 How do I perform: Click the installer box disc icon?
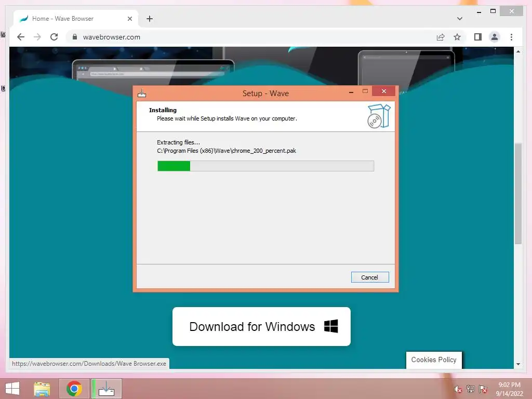[x=379, y=116]
